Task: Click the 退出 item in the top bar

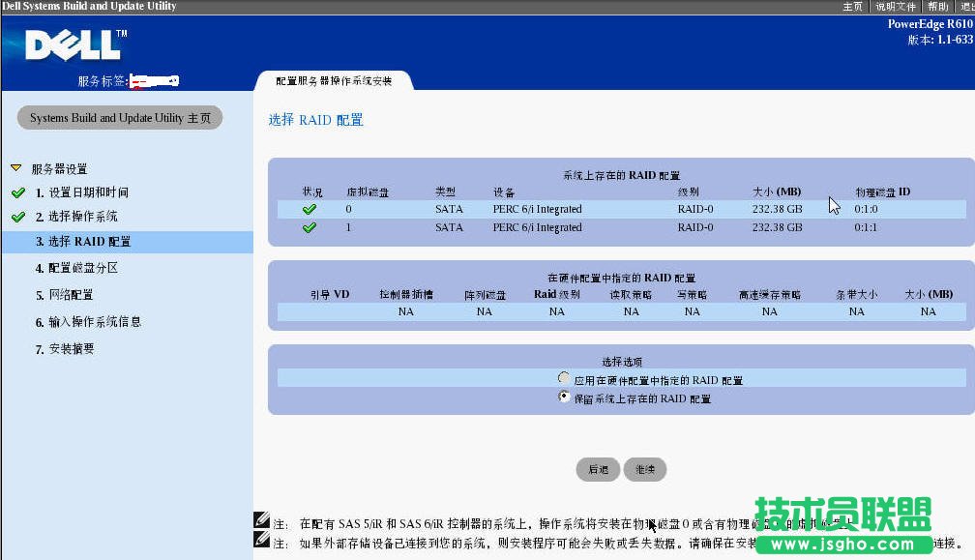Action: click(966, 6)
